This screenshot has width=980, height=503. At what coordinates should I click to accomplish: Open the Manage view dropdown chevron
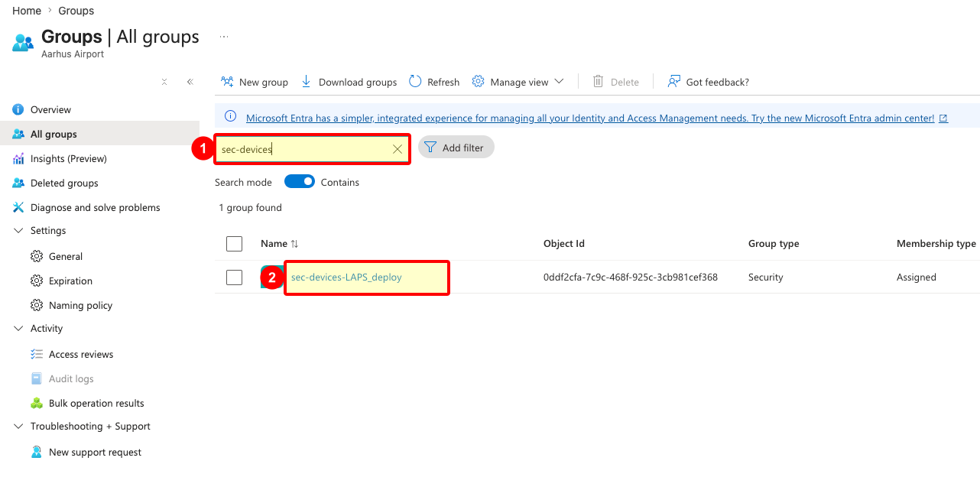[x=559, y=82]
